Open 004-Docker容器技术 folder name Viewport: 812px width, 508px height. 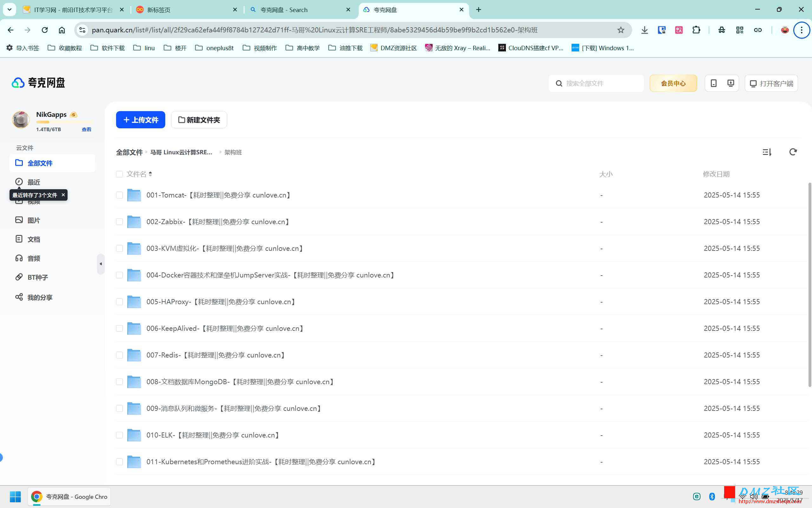pos(271,275)
